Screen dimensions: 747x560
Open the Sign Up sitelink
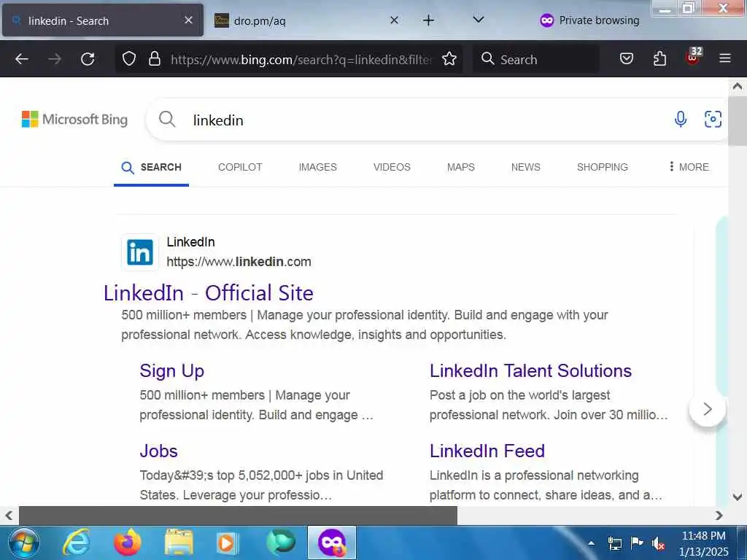coord(172,371)
